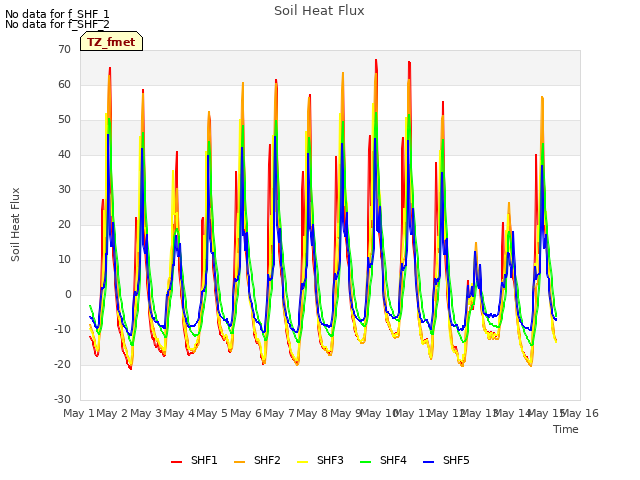Select the SHF1 legend label
The image size is (640, 480).
click(204, 460)
